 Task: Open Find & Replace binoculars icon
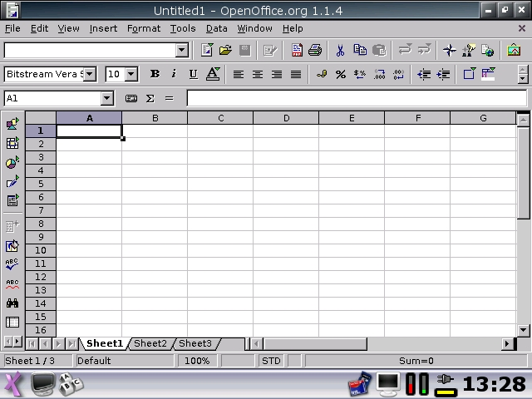pos(12,303)
